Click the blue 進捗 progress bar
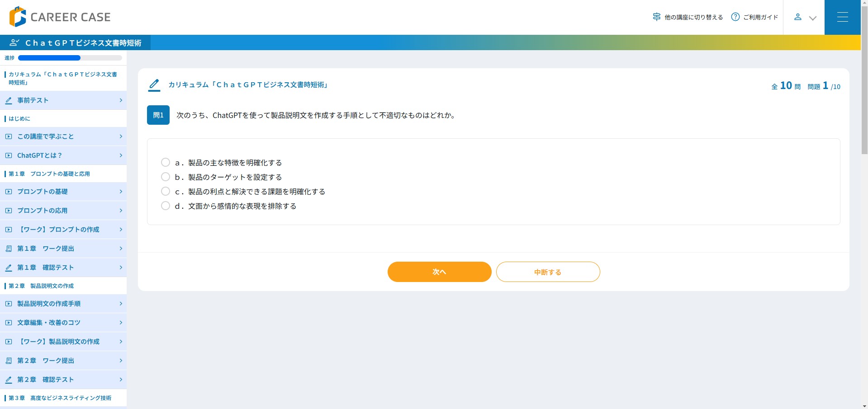This screenshot has height=409, width=868. click(49, 58)
